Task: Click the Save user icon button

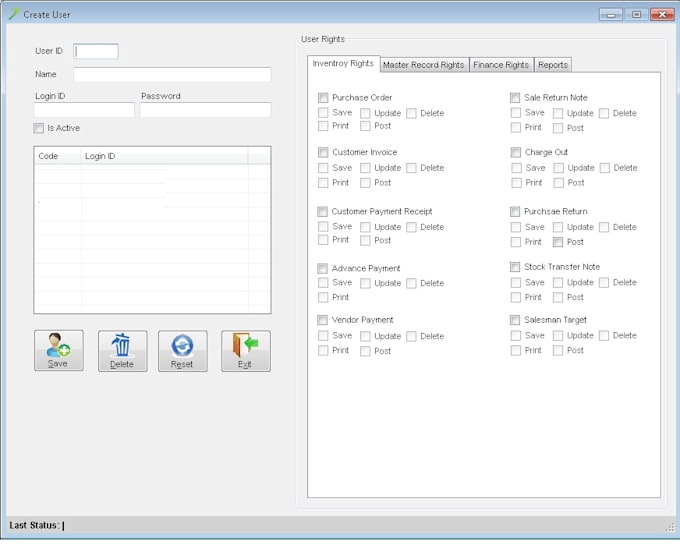Action: click(x=58, y=351)
